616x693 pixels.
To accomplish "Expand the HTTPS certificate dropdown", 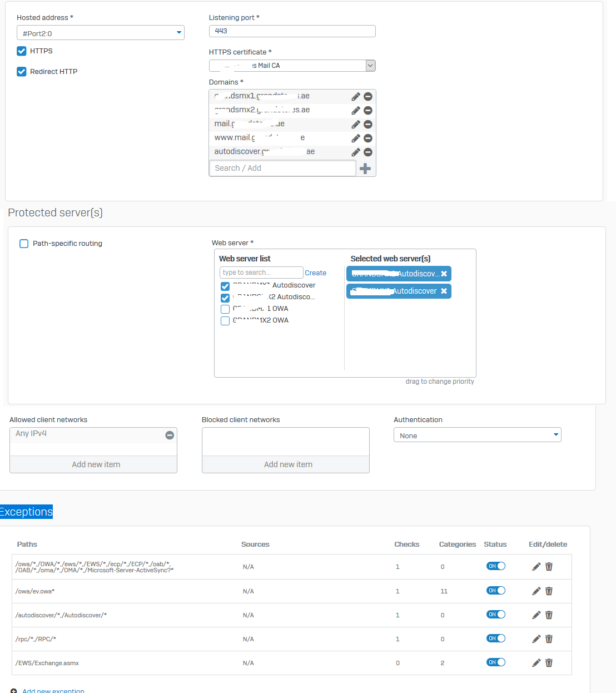I will [x=370, y=66].
